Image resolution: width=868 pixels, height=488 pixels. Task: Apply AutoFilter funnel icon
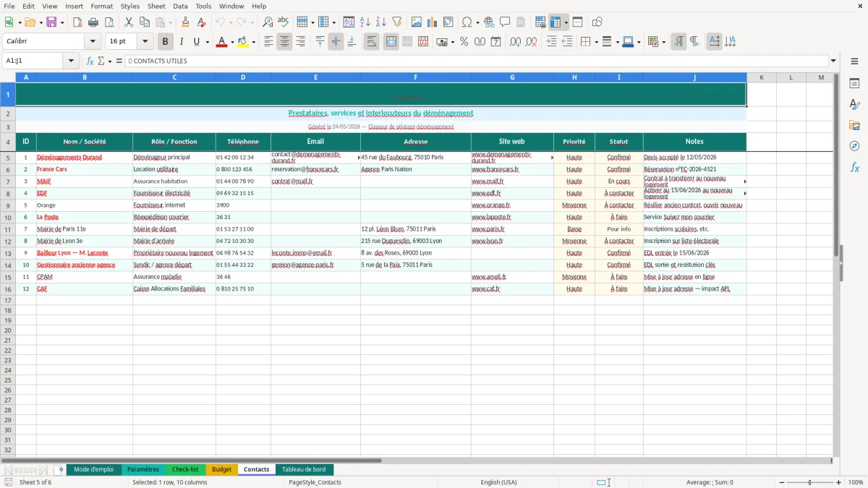click(x=396, y=22)
